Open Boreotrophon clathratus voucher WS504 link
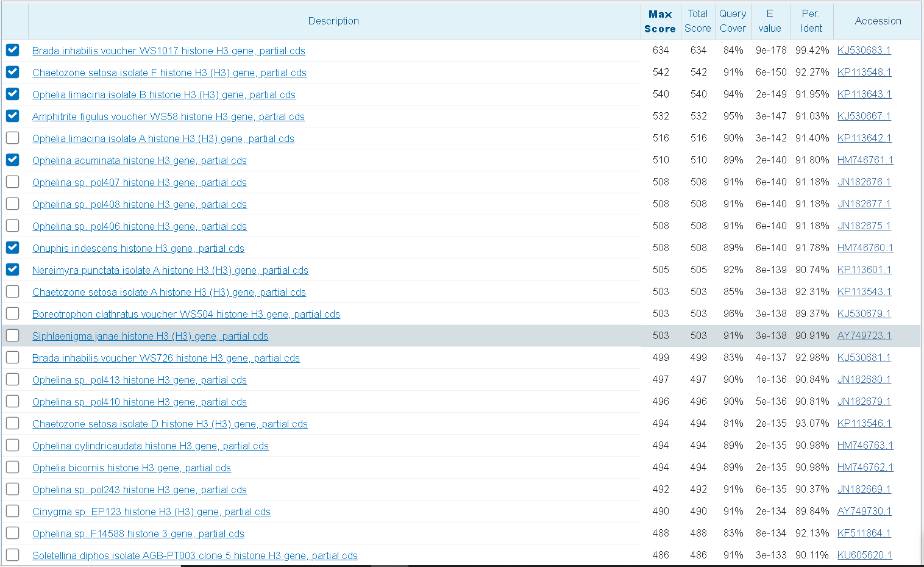 [x=186, y=314]
